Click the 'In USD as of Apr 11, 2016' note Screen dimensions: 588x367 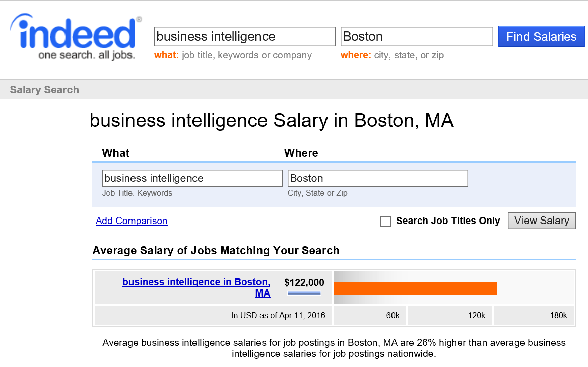coord(278,316)
